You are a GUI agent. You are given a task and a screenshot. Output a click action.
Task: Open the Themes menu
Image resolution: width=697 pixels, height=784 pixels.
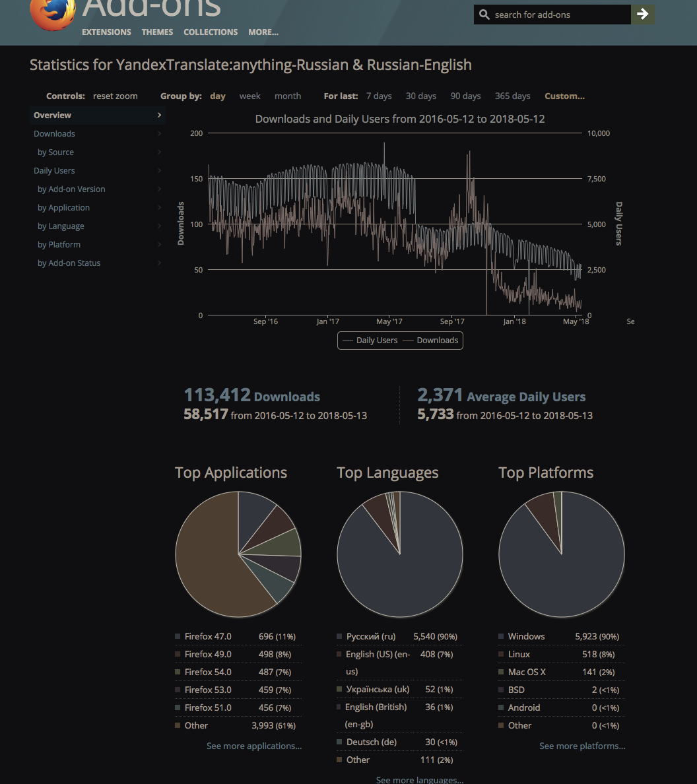157,32
